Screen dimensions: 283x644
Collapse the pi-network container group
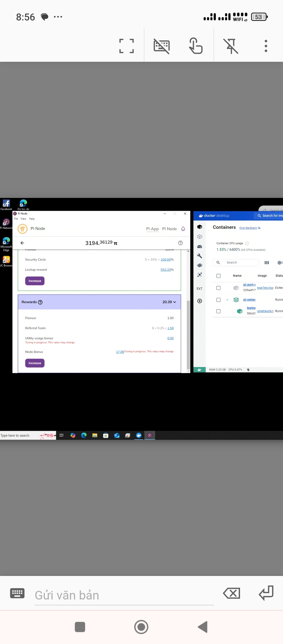[227, 300]
